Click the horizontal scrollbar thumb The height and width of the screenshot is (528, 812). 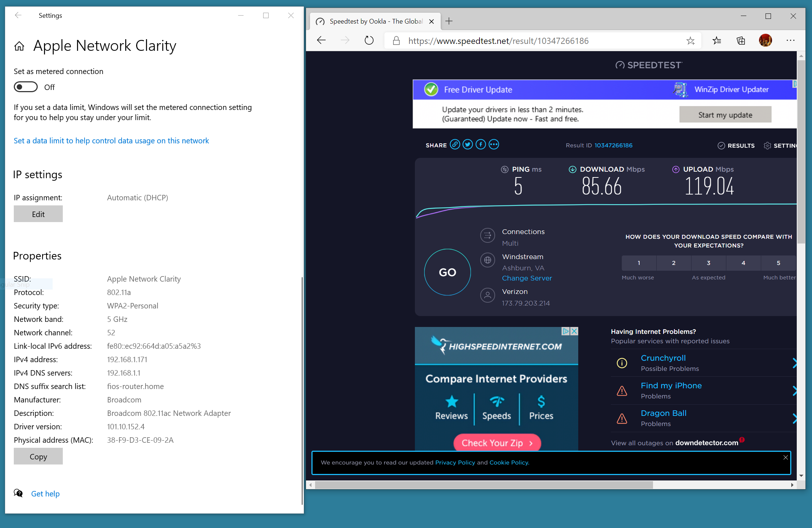point(483,485)
